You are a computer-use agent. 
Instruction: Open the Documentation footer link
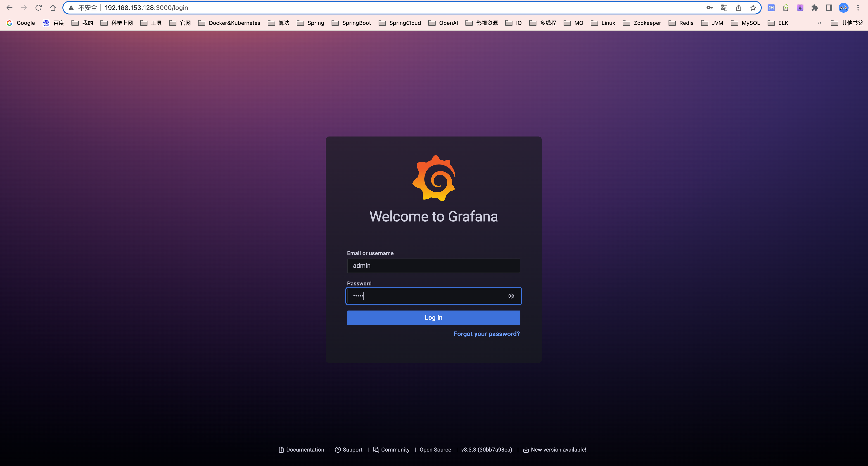pyautogui.click(x=301, y=450)
